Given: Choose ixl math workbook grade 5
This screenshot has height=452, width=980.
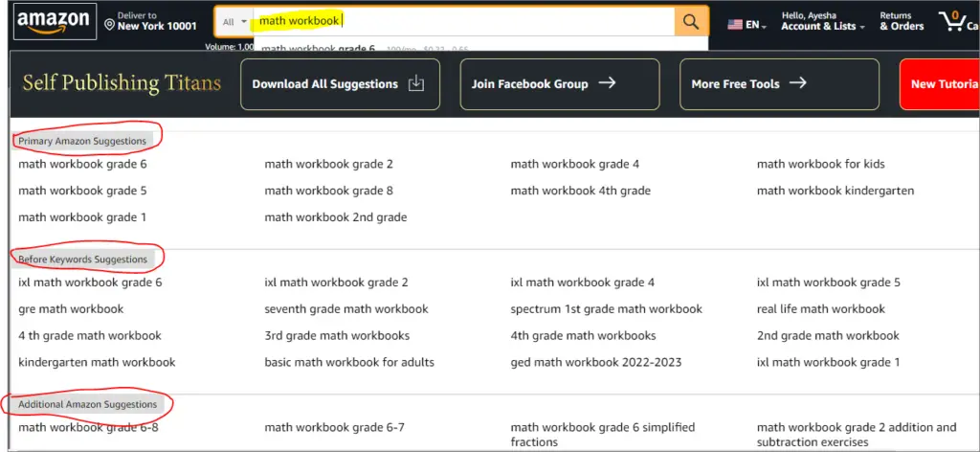Looking at the screenshot, I should tap(829, 282).
